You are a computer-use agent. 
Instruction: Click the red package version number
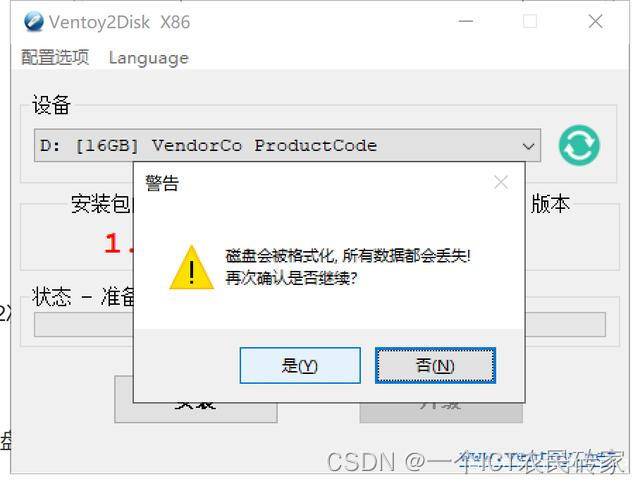[118, 244]
